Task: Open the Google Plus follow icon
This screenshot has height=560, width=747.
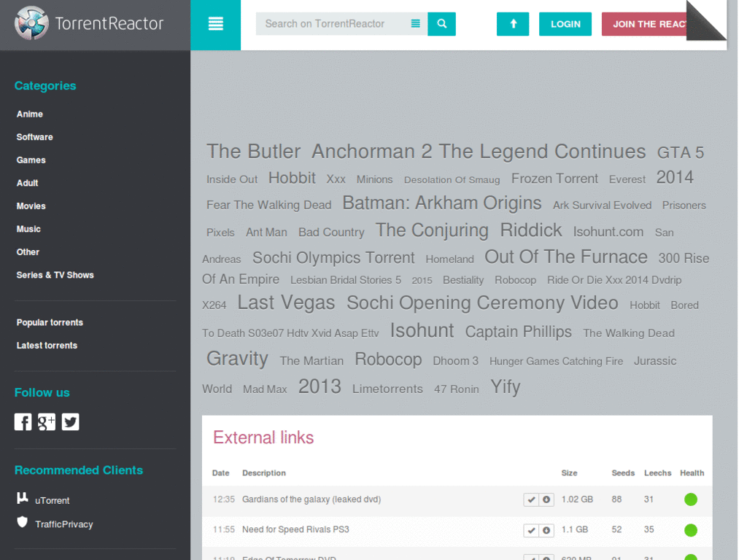Action: coord(47,422)
